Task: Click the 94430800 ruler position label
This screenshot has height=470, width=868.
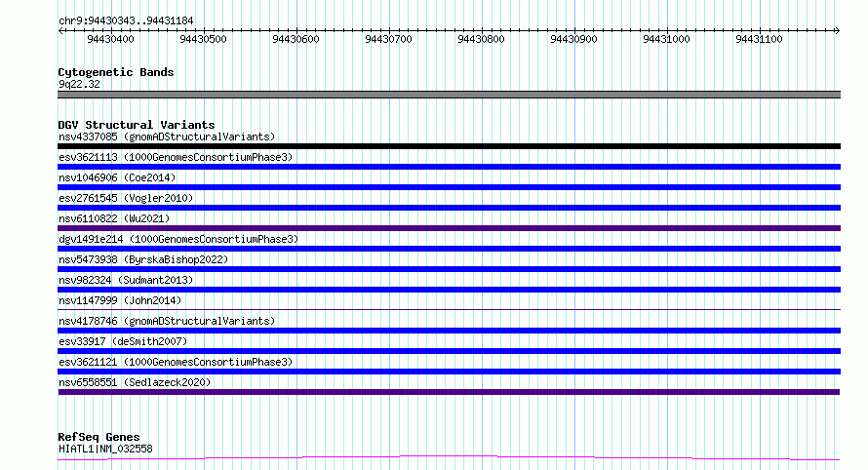Action: 481,39
